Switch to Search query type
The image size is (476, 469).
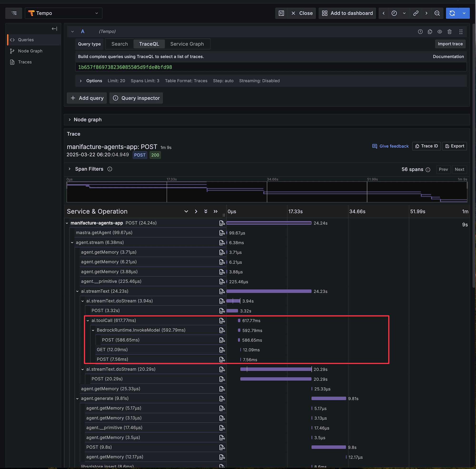[x=120, y=44]
